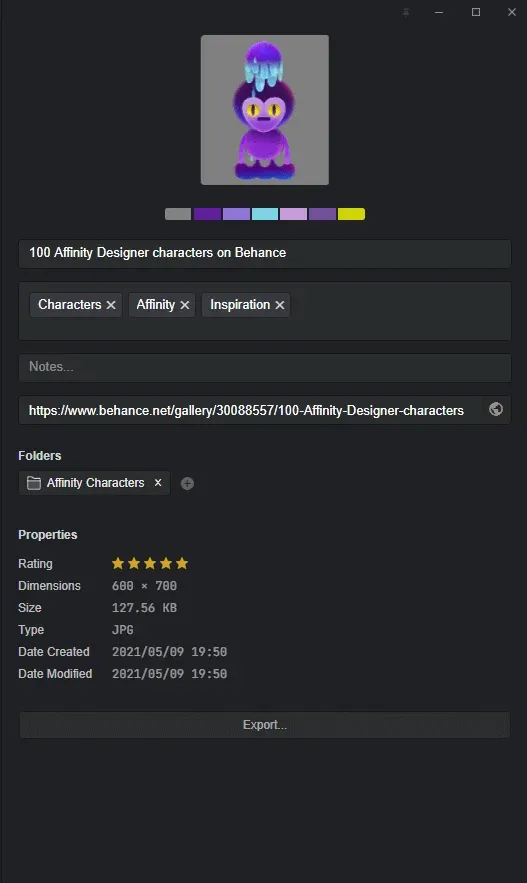This screenshot has width=527, height=883.
Task: Select the light pink color swatch
Action: (x=293, y=214)
